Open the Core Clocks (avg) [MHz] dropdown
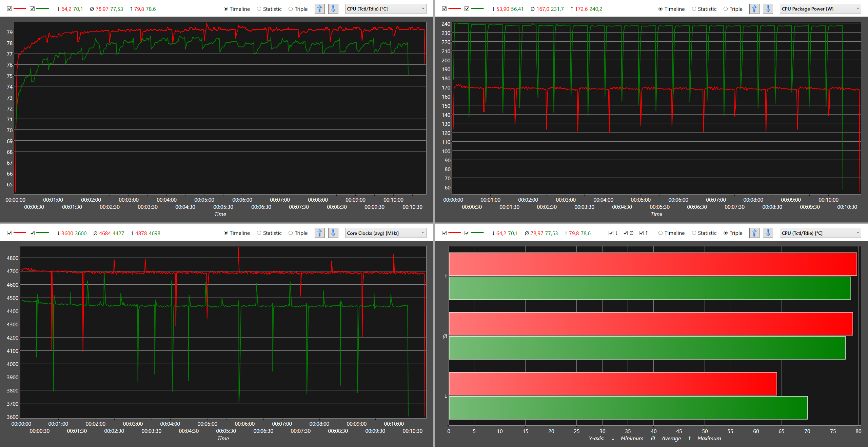 386,233
